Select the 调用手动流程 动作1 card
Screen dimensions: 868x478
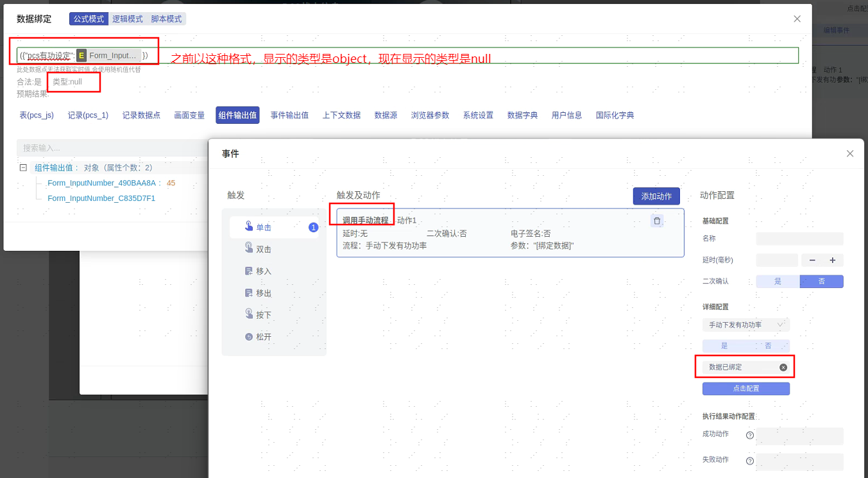coord(510,232)
